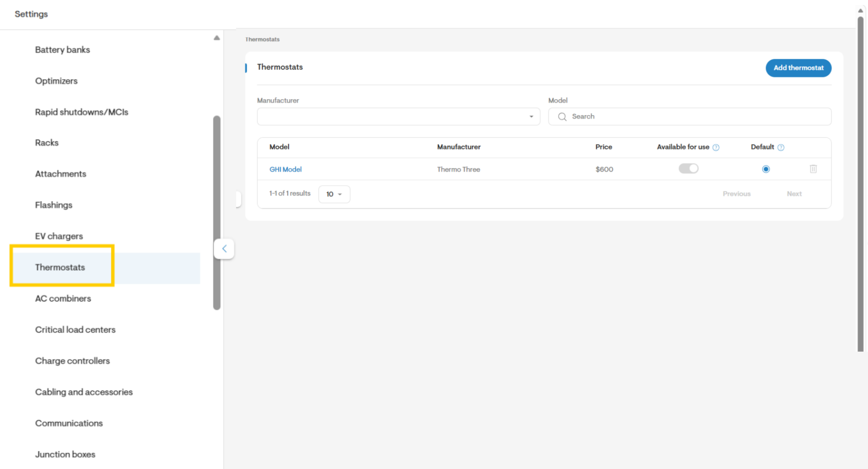868x469 pixels.
Task: Click the sidebar scroll up arrow
Action: tap(217, 38)
